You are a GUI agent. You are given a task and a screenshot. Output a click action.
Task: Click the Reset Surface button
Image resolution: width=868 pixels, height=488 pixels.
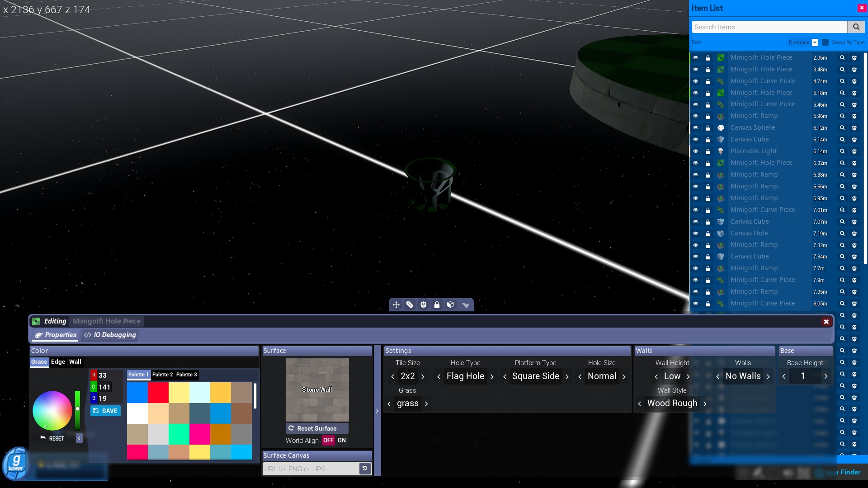coord(317,428)
